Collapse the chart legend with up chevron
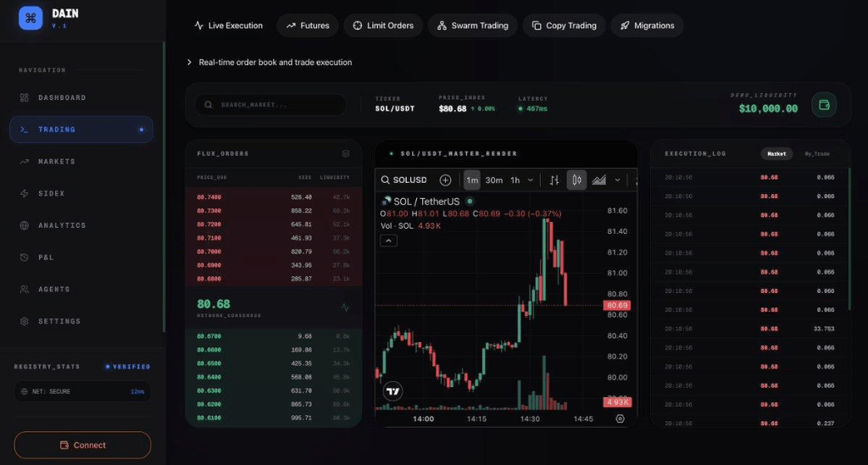868x465 pixels. (388, 241)
